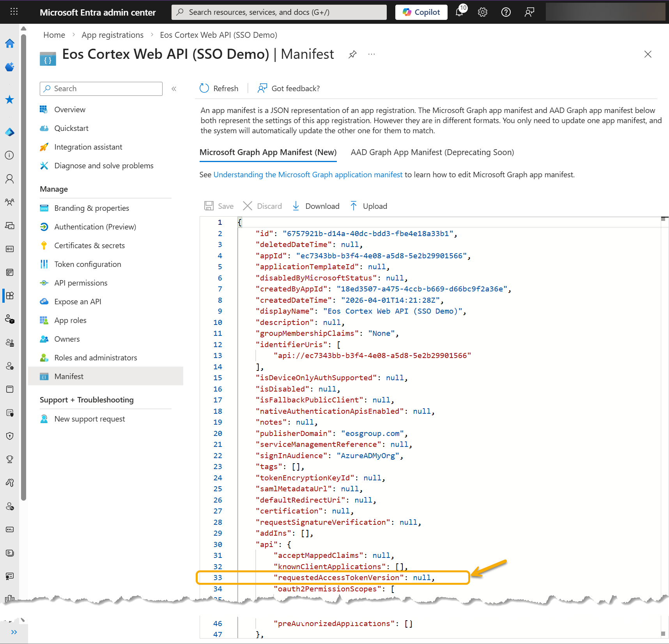Click the "signInAudience" line in editor
Image resolution: width=669 pixels, height=644 pixels.
point(329,455)
